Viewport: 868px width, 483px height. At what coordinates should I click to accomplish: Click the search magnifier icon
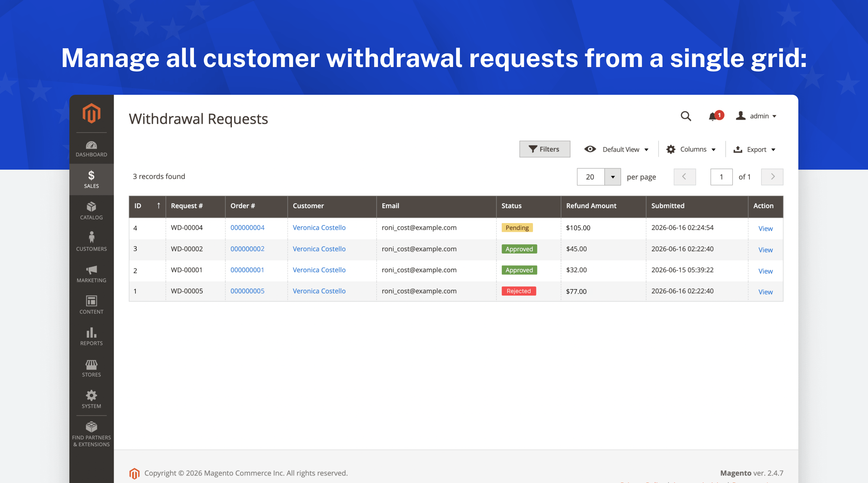(686, 116)
